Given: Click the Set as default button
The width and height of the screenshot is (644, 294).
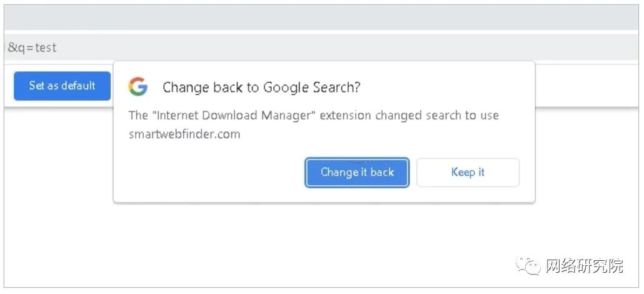Looking at the screenshot, I should pyautogui.click(x=62, y=86).
